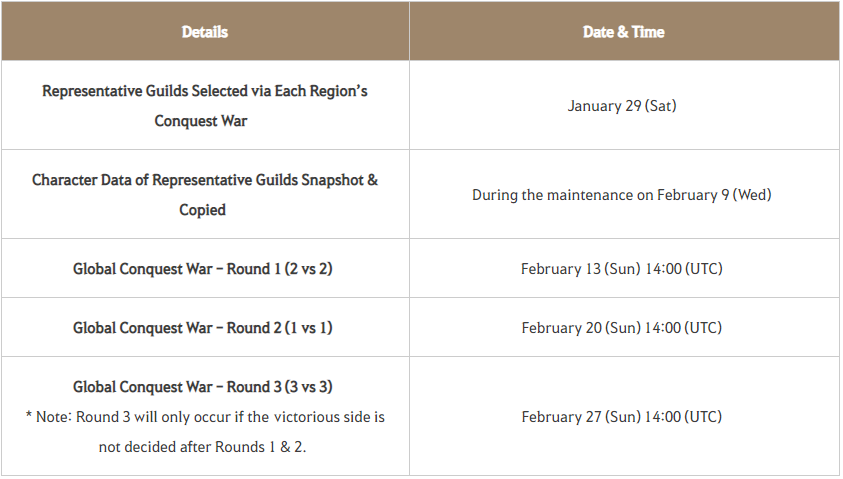This screenshot has width=843, height=479.
Task: Click February 20 (Sun) 14:00 (UTC) cell
Action: click(624, 327)
